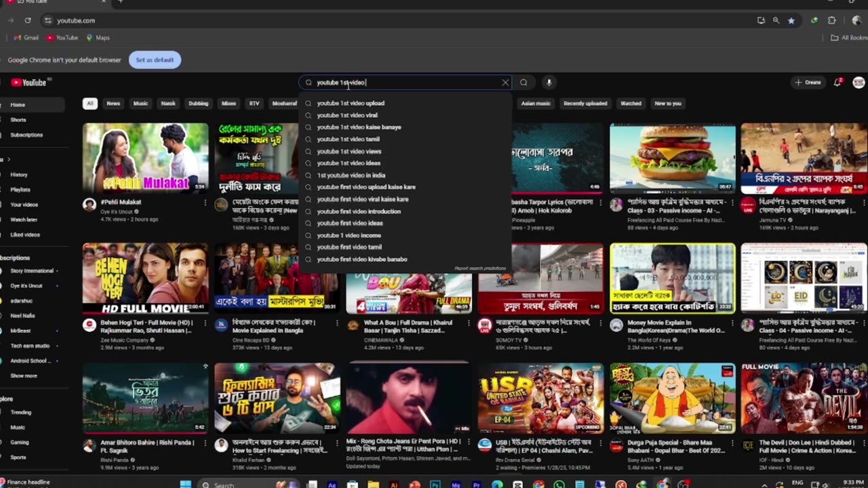Click the bookmark star icon
Screen dimensions: 868x488
791,20
